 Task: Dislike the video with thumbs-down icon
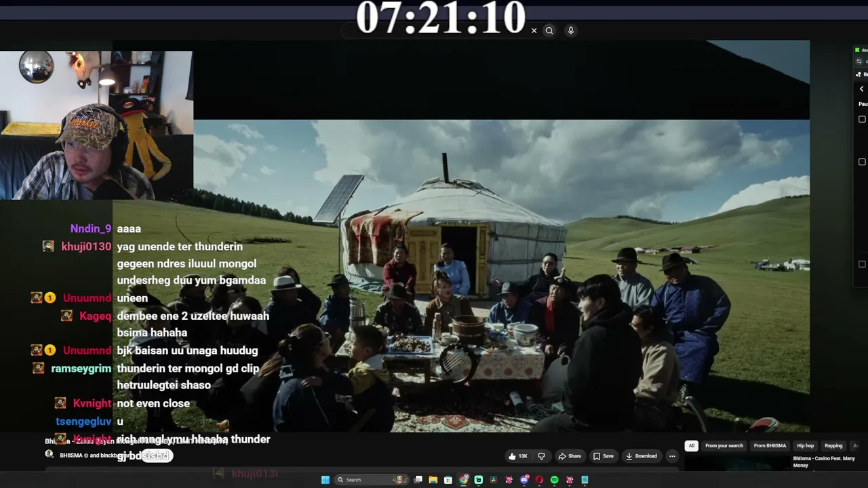[x=541, y=456]
